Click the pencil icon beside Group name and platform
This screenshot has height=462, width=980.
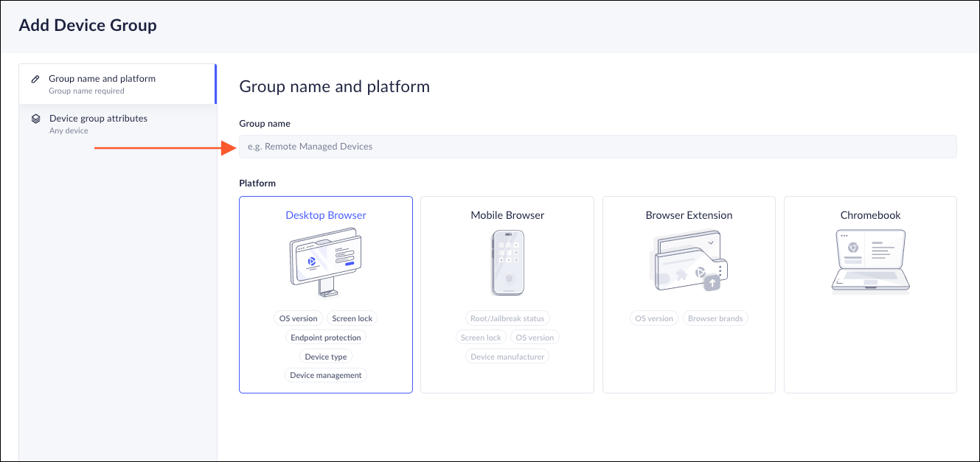(35, 79)
